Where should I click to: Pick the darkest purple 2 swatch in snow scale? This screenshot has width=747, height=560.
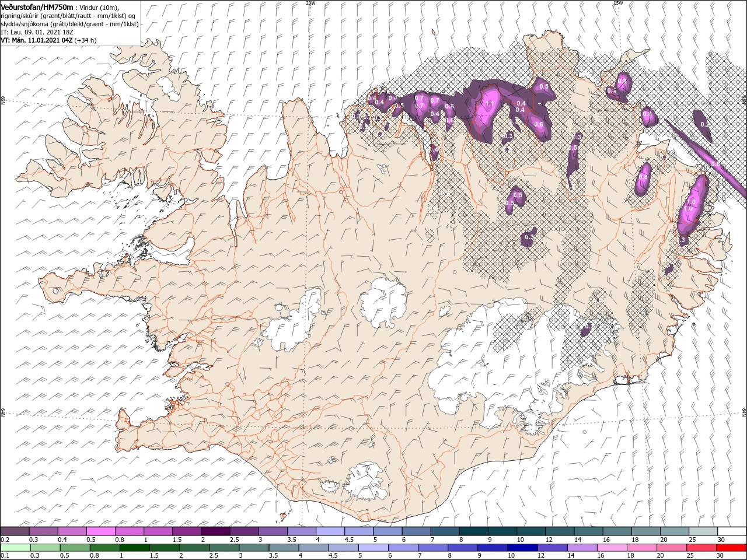(215, 531)
